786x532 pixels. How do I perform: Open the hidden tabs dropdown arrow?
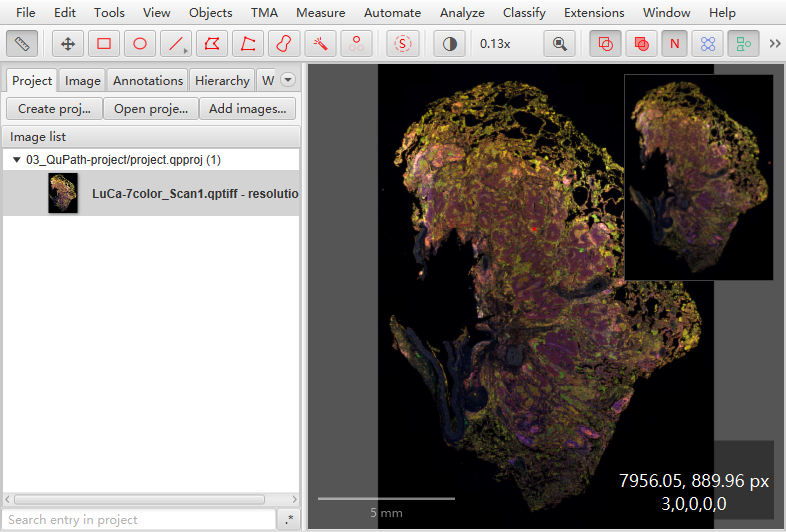click(x=288, y=80)
